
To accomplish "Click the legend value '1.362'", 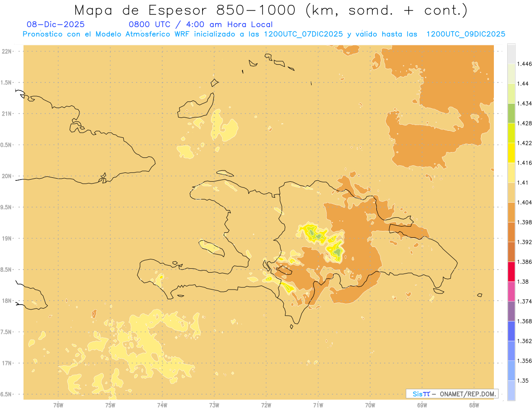I will tap(524, 341).
